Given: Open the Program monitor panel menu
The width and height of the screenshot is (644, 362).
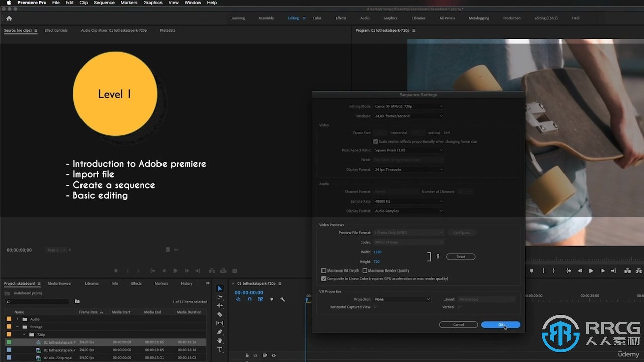Looking at the screenshot, I should click(414, 30).
